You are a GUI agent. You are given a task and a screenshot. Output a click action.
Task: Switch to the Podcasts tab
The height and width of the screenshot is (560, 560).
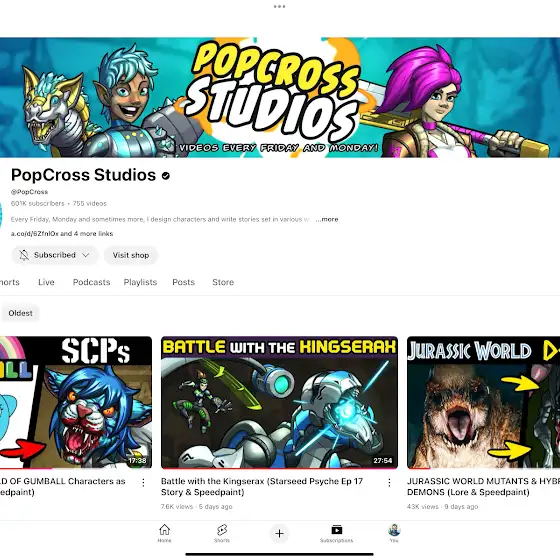click(x=91, y=282)
